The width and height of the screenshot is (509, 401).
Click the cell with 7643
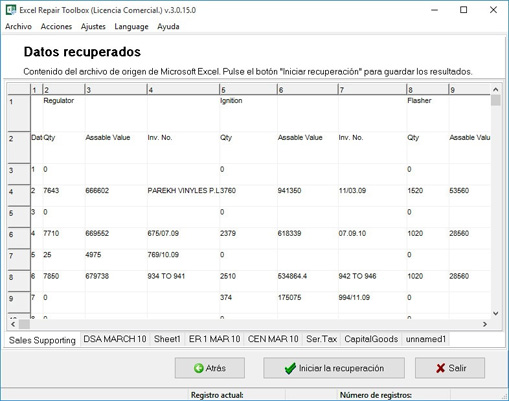tap(64, 195)
